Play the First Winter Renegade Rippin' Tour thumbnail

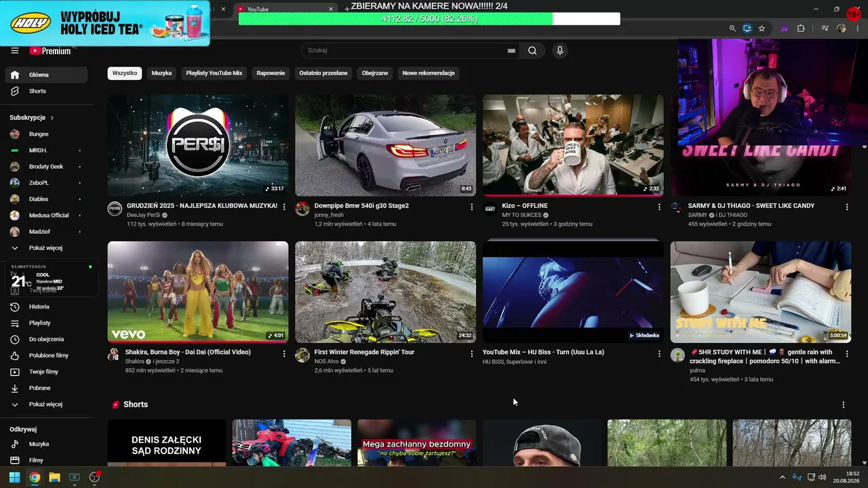tap(385, 292)
